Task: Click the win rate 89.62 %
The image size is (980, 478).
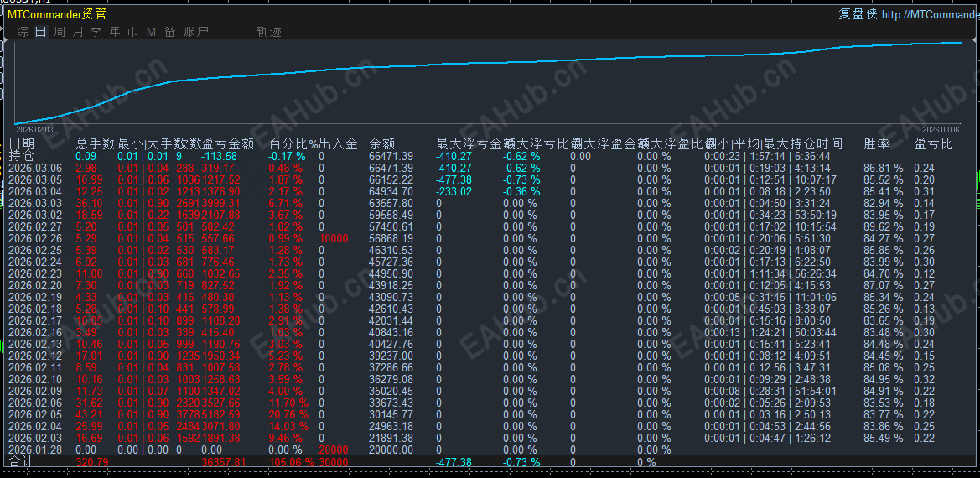Action: coord(884,226)
